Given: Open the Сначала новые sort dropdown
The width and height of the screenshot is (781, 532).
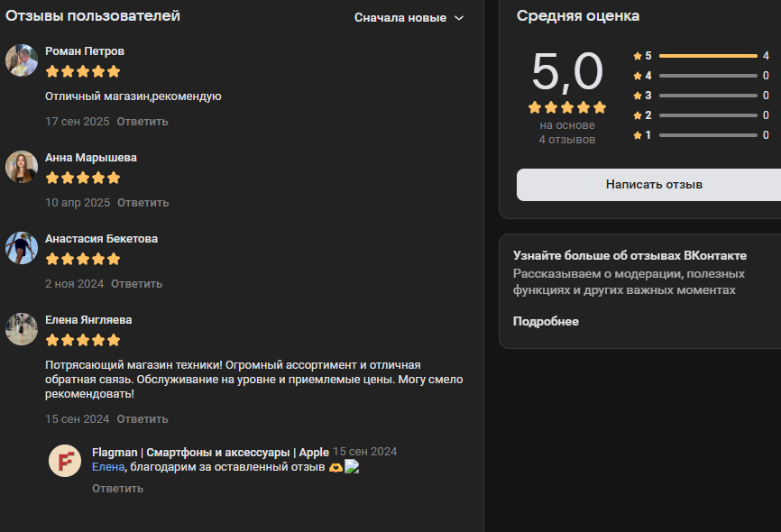Looking at the screenshot, I should [409, 18].
